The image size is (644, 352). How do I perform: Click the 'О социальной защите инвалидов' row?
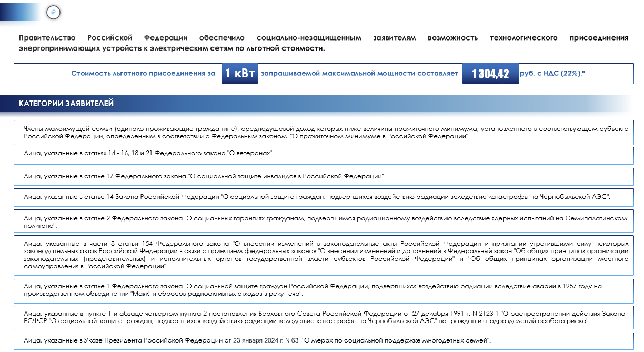click(x=324, y=176)
